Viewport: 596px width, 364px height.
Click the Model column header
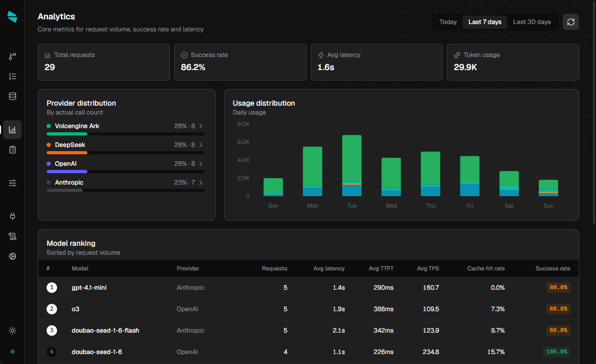coord(80,269)
